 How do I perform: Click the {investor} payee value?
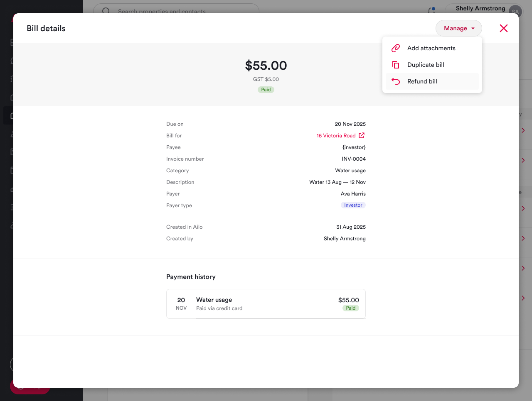pyautogui.click(x=354, y=147)
